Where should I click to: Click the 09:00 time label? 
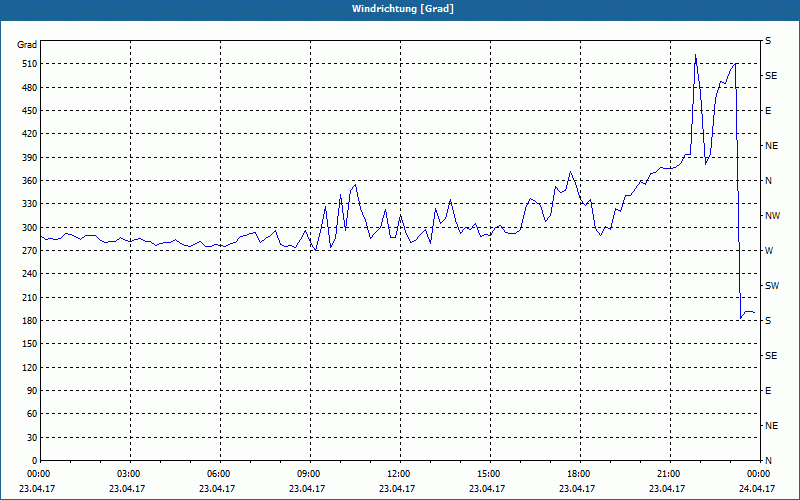309,474
